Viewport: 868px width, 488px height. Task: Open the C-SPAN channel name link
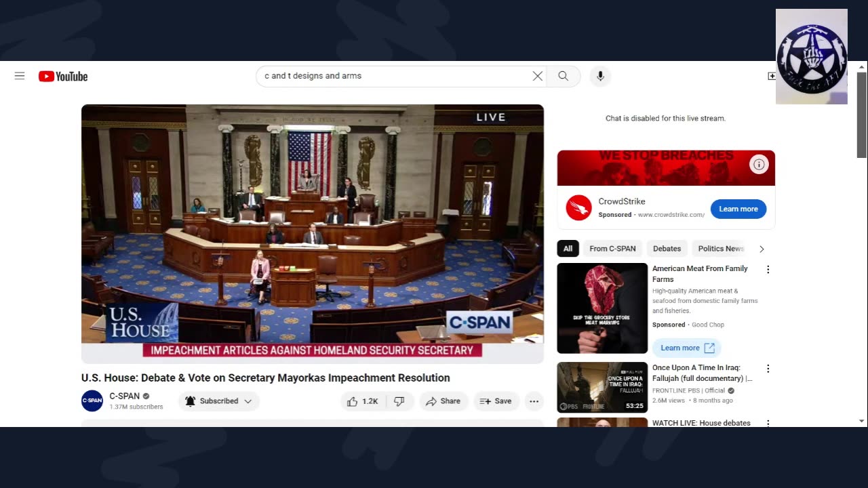[x=125, y=396]
